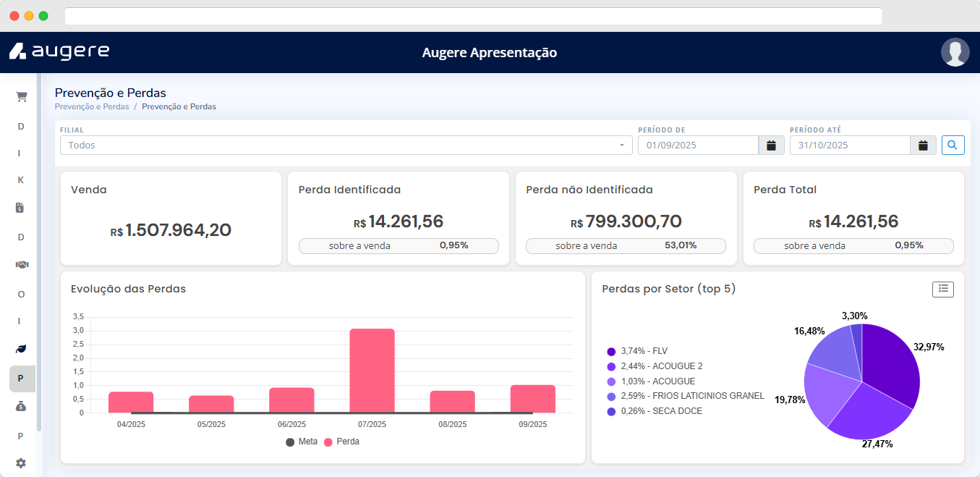Click the user avatar in header
The height and width of the screenshot is (477, 980).
[955, 52]
